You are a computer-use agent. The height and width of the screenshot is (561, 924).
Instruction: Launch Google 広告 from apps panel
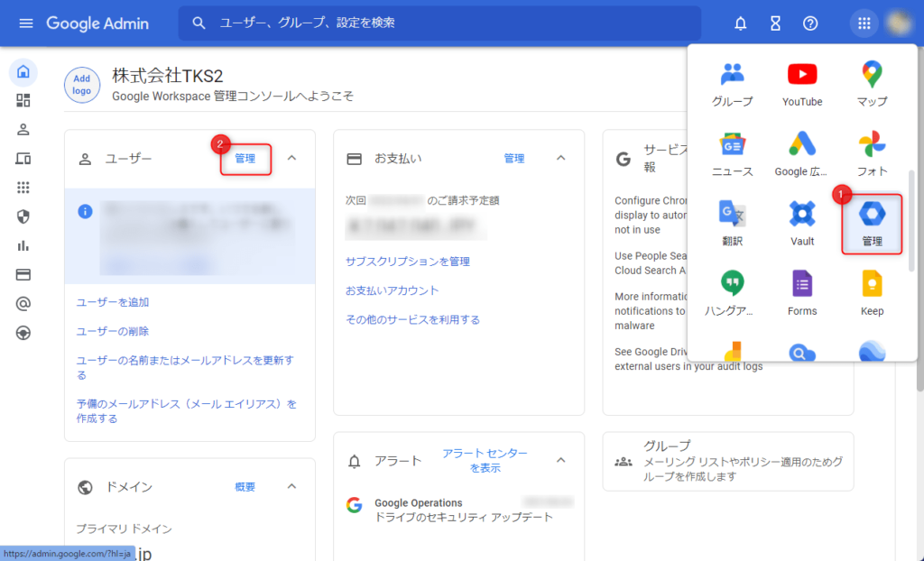802,155
